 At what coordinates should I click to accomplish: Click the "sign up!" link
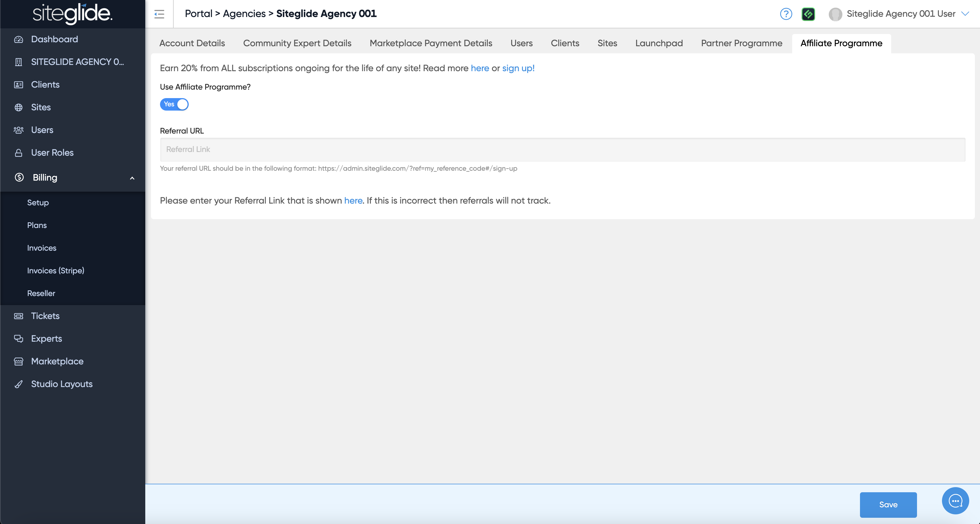pos(518,68)
